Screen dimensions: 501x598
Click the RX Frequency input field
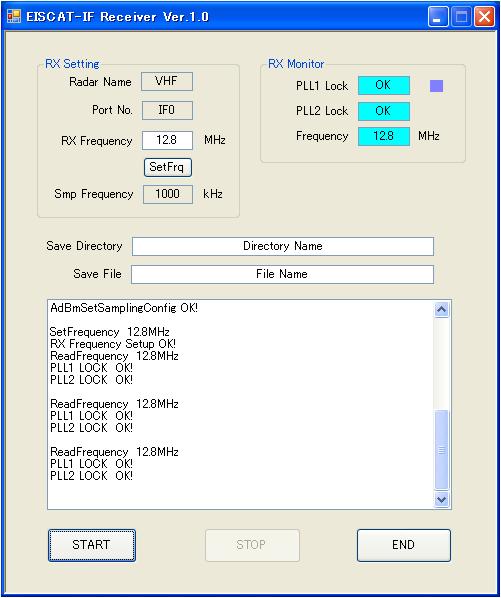pos(167,140)
